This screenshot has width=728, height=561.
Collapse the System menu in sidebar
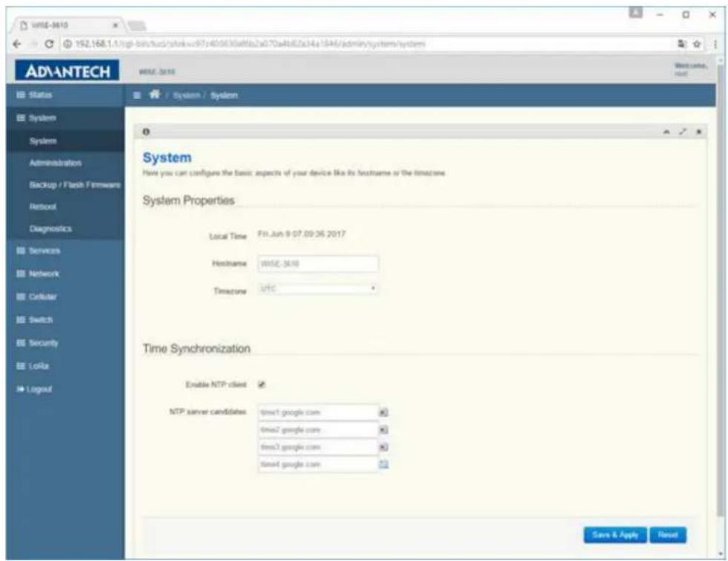[65, 118]
